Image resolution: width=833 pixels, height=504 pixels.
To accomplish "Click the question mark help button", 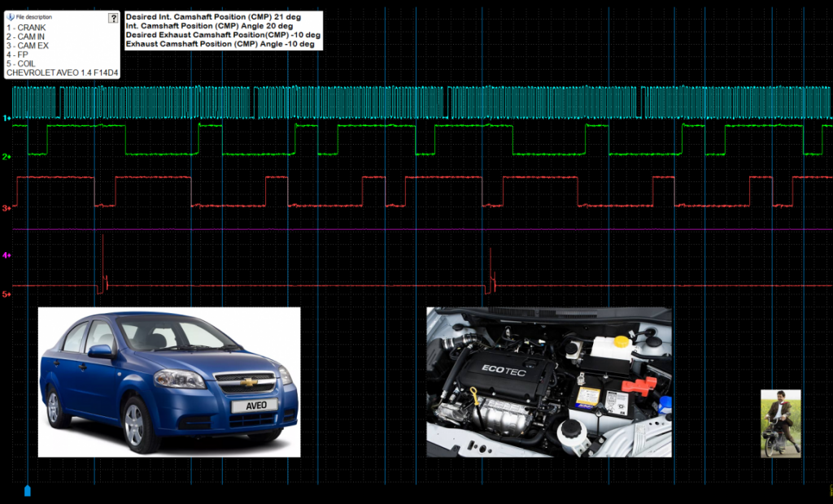I will pos(113,18).
